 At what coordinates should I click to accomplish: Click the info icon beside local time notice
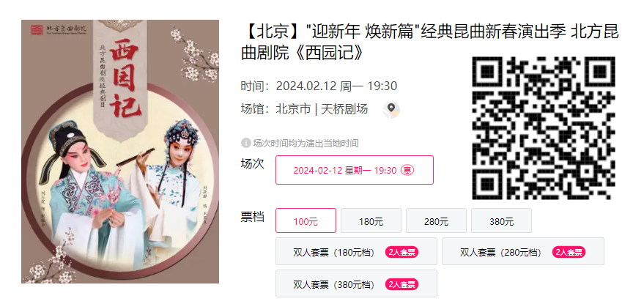(x=245, y=144)
